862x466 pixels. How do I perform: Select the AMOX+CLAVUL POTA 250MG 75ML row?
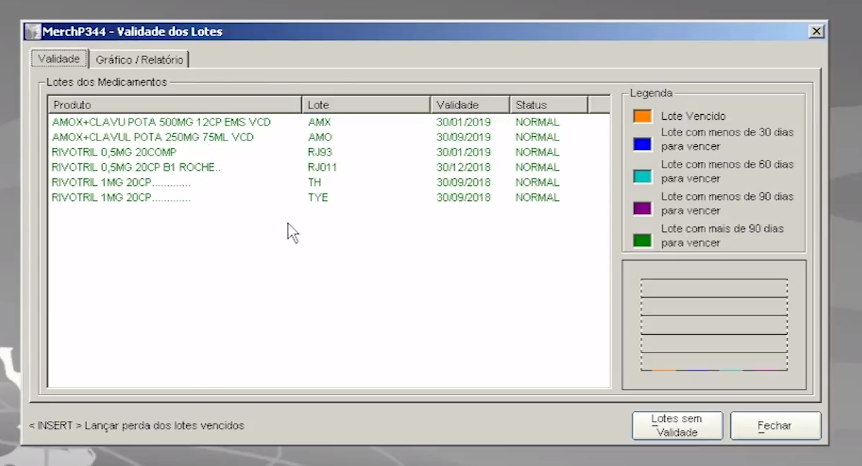click(x=153, y=137)
